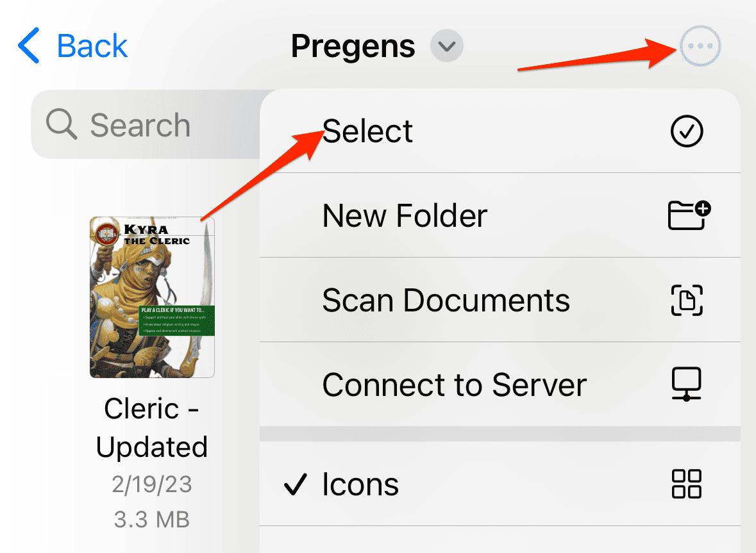Open the ellipsis more options button
756x553 pixels.
click(x=700, y=47)
